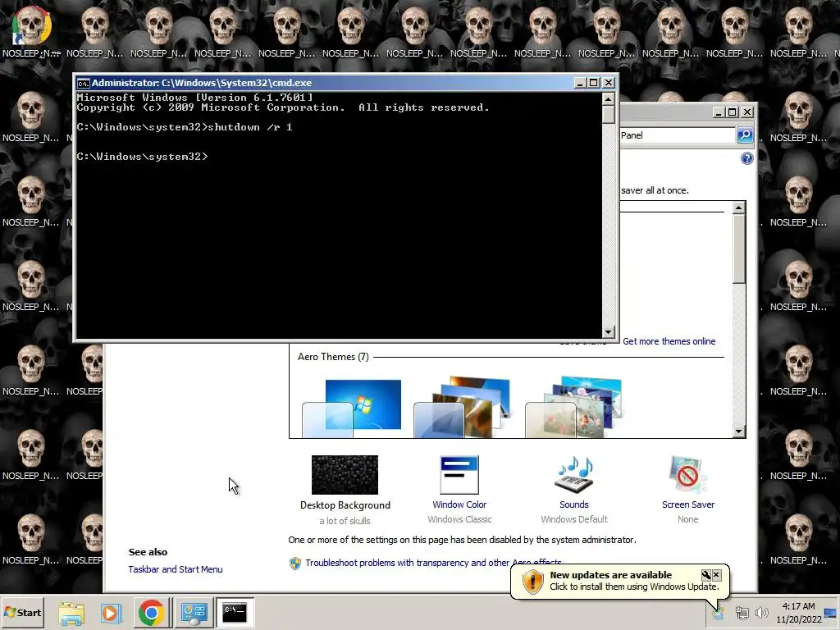Select the Characters Aero theme thumbnail

pyautogui.click(x=573, y=407)
